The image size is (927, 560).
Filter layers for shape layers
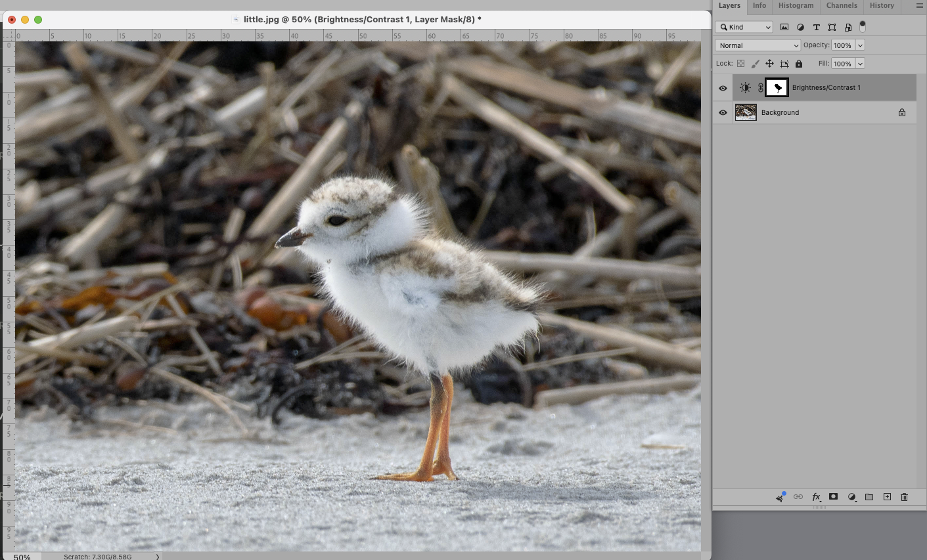click(x=832, y=27)
